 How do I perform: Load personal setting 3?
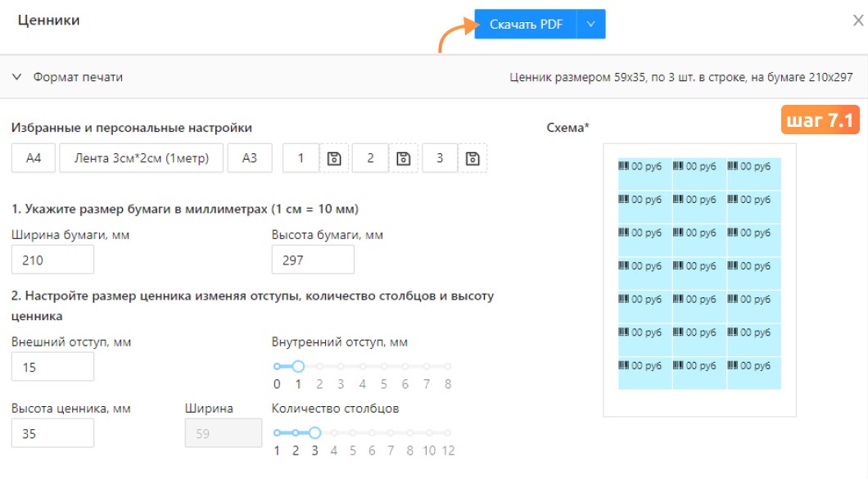tap(440, 158)
